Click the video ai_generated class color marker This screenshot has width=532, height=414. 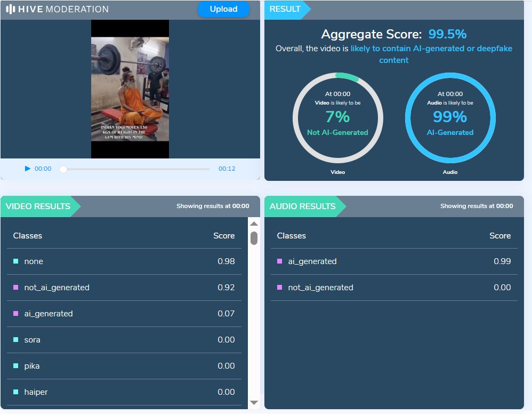pos(15,314)
